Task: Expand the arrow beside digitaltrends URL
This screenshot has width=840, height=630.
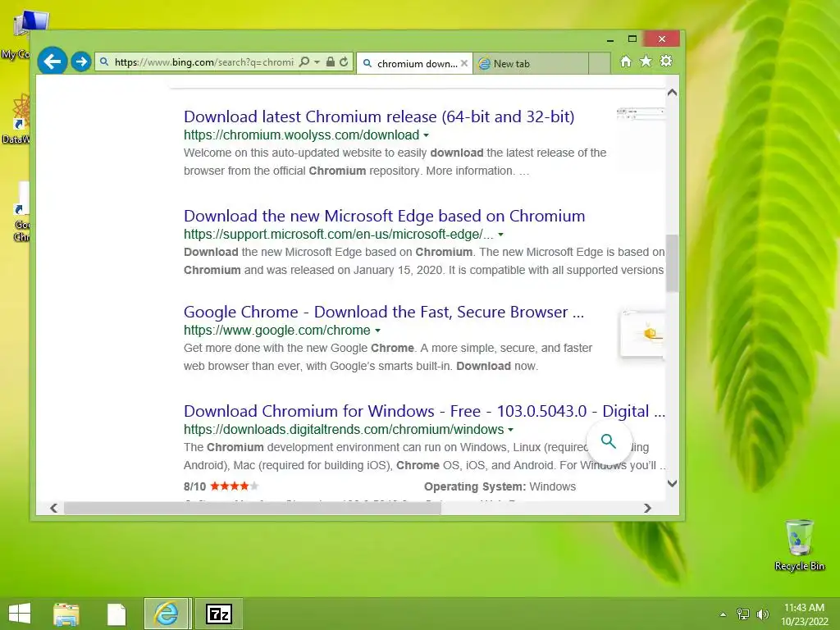Action: (510, 430)
